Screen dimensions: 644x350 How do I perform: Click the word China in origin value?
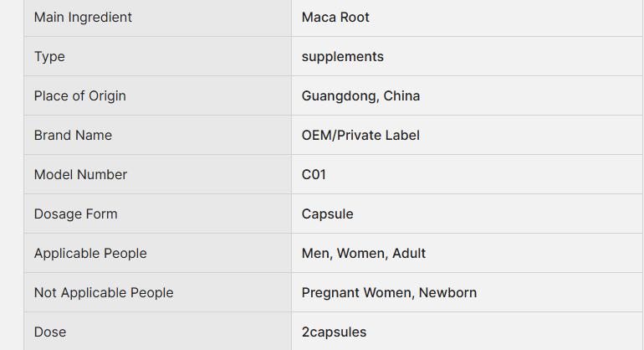coord(401,96)
